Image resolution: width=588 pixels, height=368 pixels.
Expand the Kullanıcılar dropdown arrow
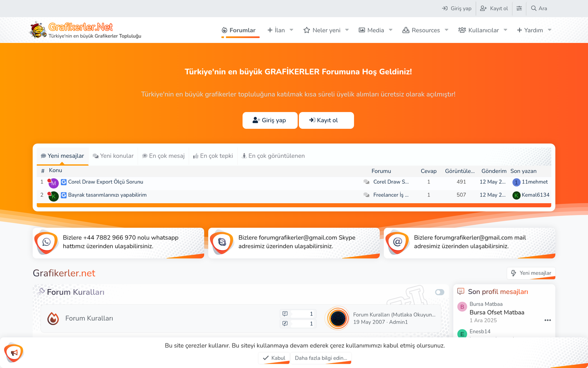point(506,30)
